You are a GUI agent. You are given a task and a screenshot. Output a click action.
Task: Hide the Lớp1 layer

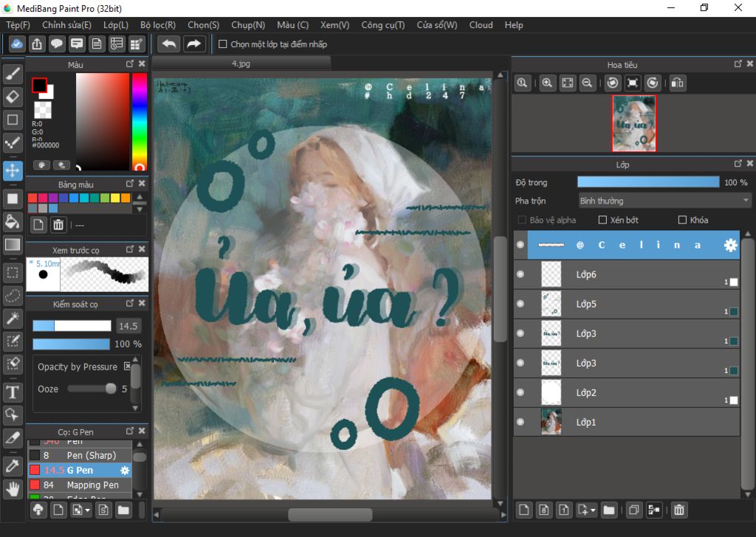click(x=520, y=422)
